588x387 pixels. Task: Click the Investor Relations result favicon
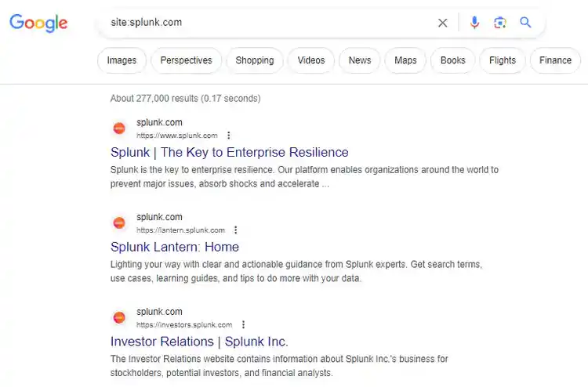pyautogui.click(x=119, y=317)
